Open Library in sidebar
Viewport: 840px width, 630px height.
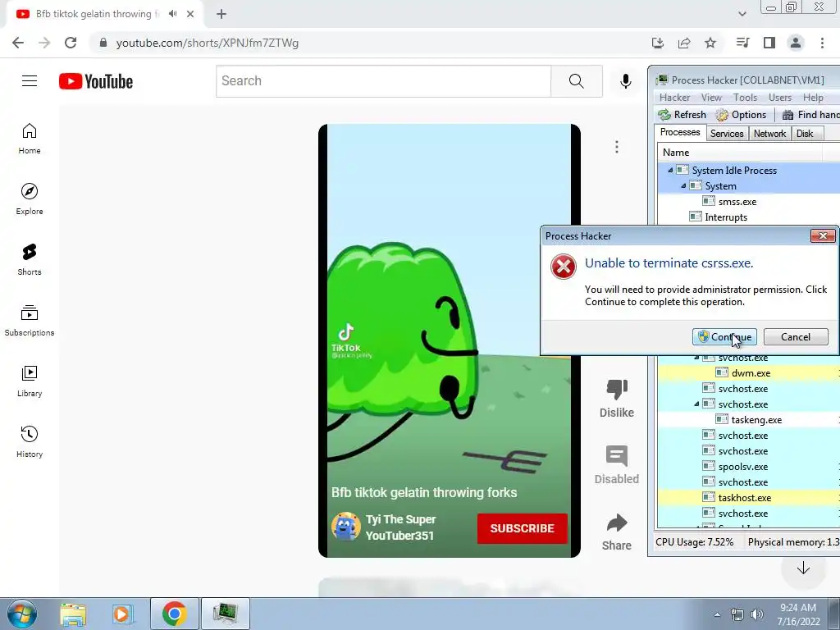(x=30, y=381)
